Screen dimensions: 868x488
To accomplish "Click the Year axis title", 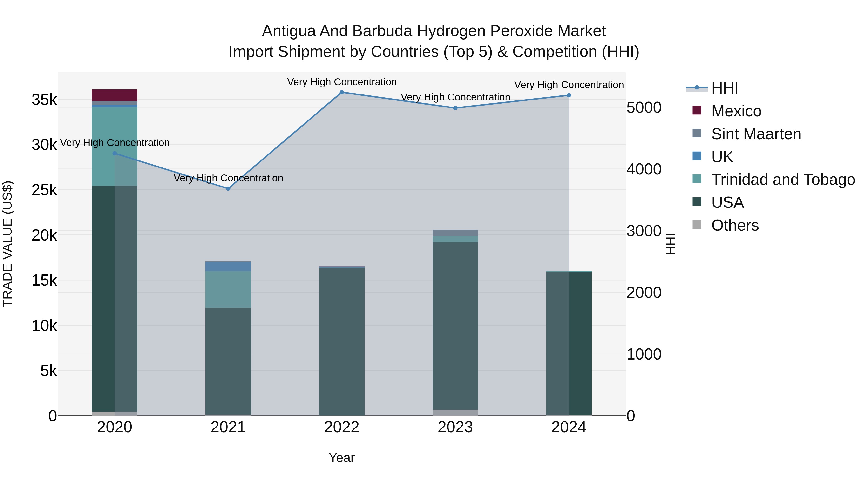I will point(342,458).
